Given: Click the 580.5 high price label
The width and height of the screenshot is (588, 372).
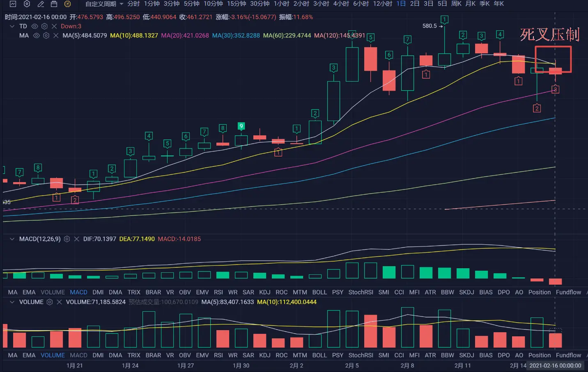Looking at the screenshot, I should tap(430, 26).
